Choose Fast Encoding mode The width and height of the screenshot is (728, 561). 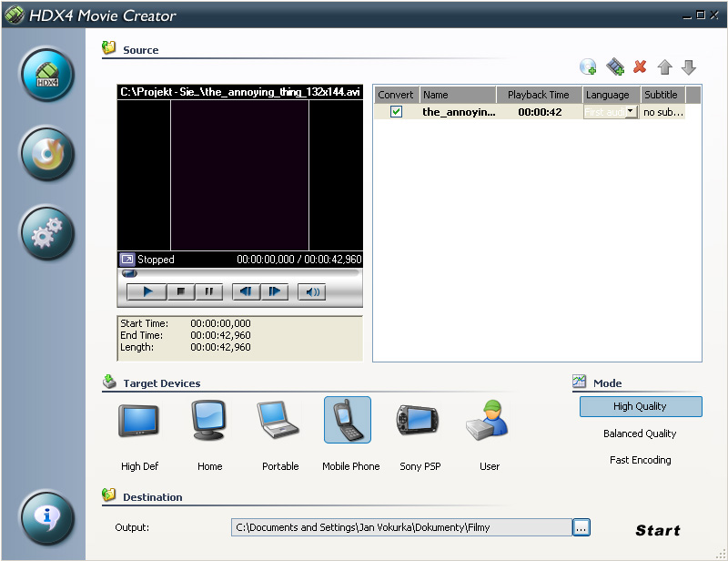pyautogui.click(x=641, y=460)
